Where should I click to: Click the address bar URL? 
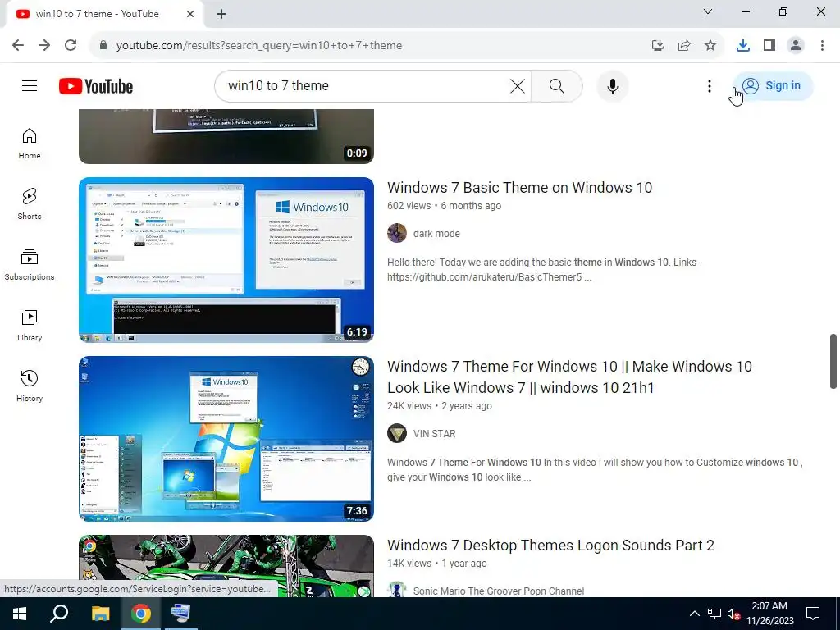pos(259,45)
